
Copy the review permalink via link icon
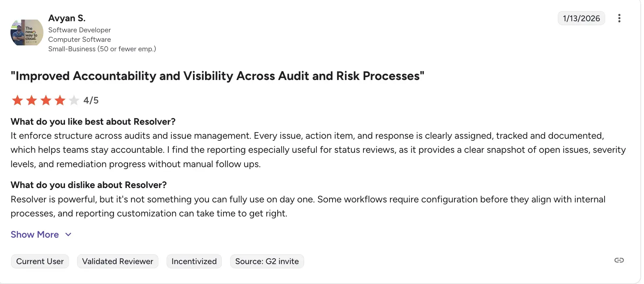[619, 260]
